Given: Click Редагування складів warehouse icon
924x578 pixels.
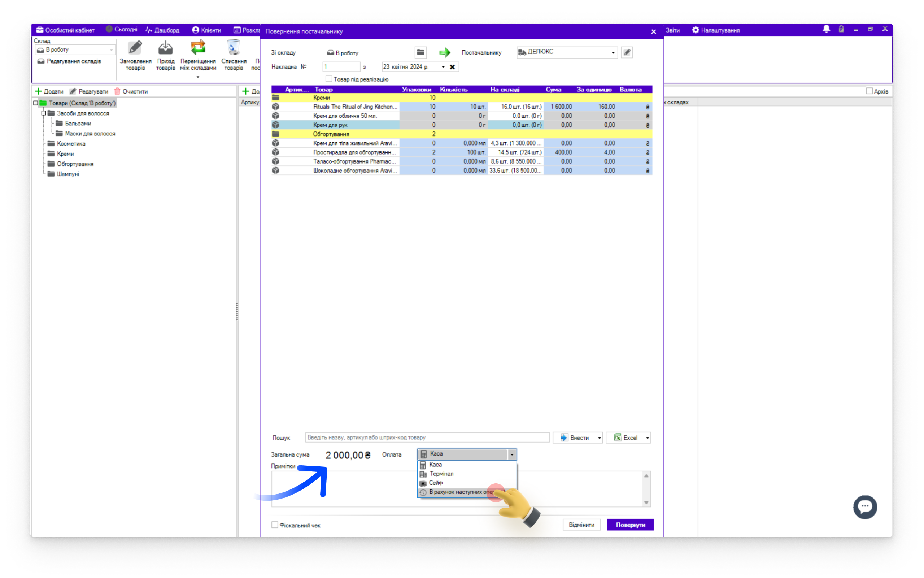Looking at the screenshot, I should click(x=41, y=61).
